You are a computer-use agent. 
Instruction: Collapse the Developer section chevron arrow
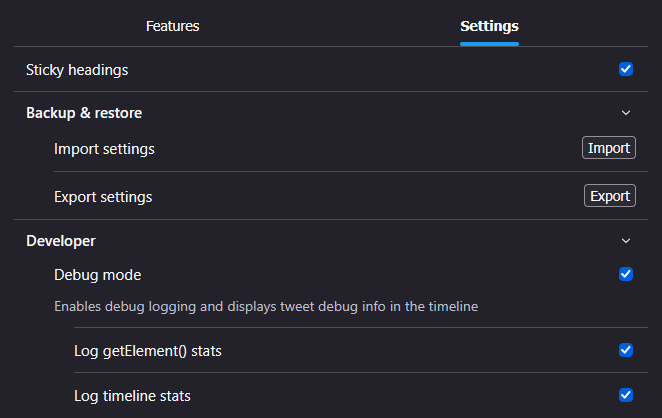tap(626, 241)
